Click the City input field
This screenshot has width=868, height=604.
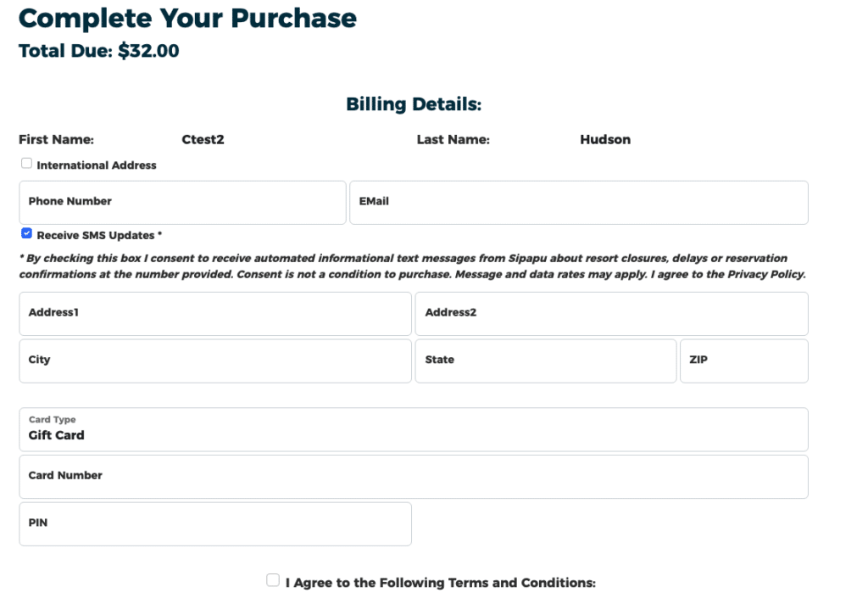(x=215, y=361)
